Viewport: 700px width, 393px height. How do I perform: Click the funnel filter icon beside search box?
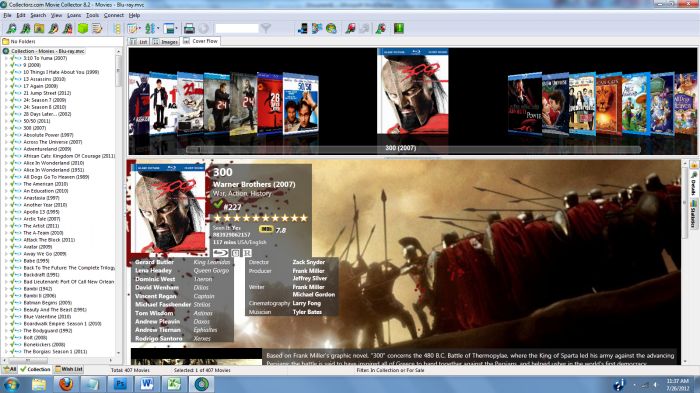pos(266,29)
